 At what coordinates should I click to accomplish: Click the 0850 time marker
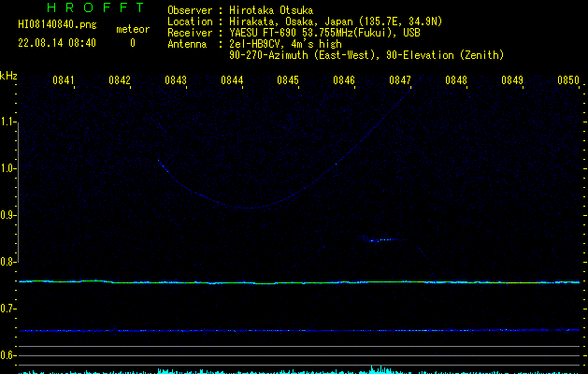point(568,80)
